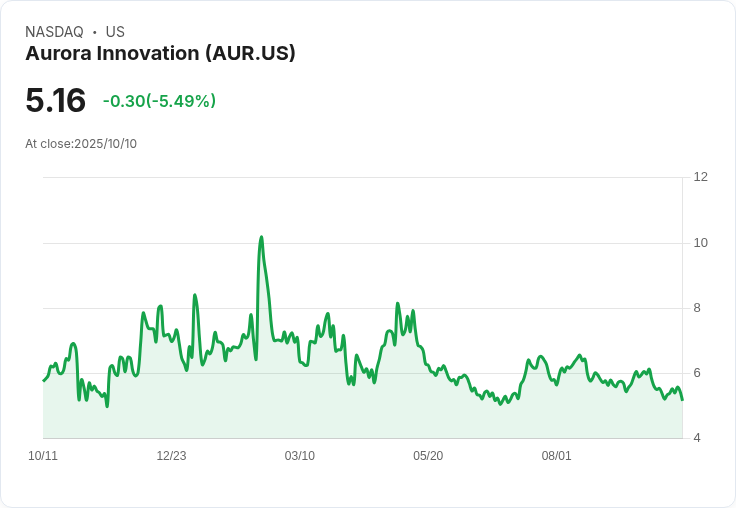The height and width of the screenshot is (508, 736).
Task: Select the 05/20 date on the x-axis
Action: tap(428, 456)
